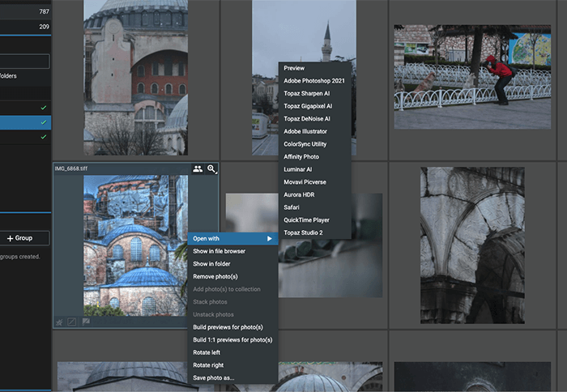The width and height of the screenshot is (567, 392).
Task: Select Luminar AI from the application list
Action: pyautogui.click(x=298, y=169)
